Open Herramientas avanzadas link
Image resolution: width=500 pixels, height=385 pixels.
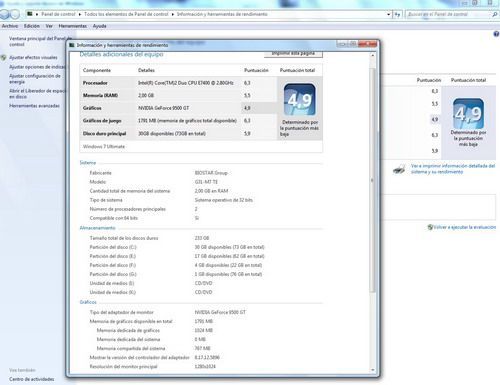[x=34, y=106]
